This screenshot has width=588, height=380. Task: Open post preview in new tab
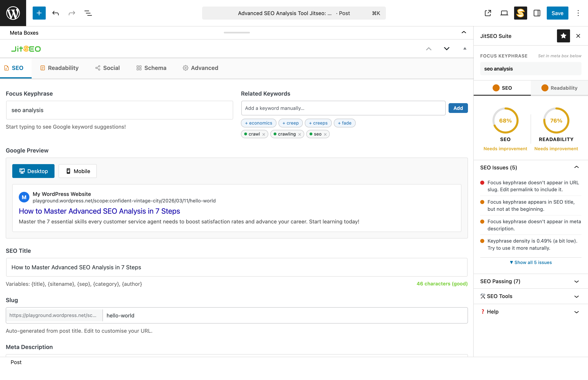[488, 13]
